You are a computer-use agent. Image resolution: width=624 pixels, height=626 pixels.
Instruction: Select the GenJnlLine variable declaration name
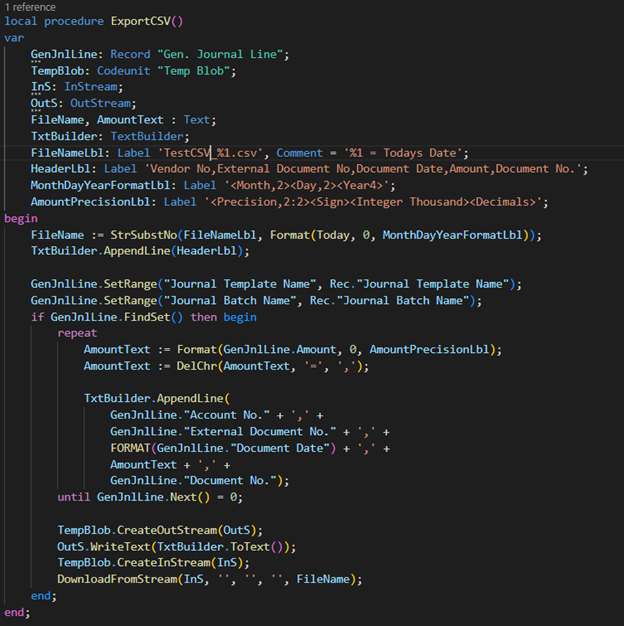[x=64, y=54]
